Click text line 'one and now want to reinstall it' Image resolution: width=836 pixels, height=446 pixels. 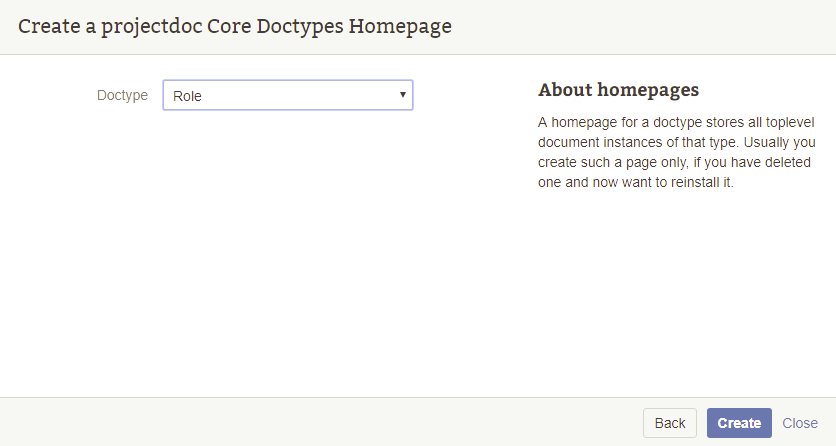click(x=636, y=184)
